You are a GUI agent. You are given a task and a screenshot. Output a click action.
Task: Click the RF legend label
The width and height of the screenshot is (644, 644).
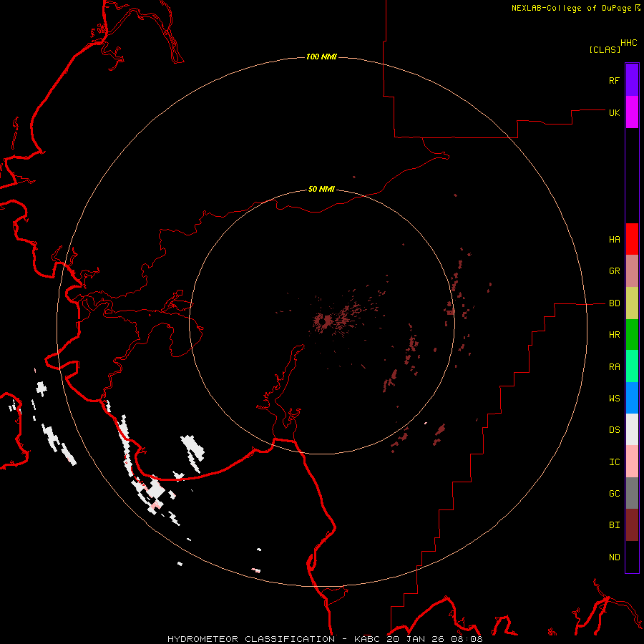(614, 80)
